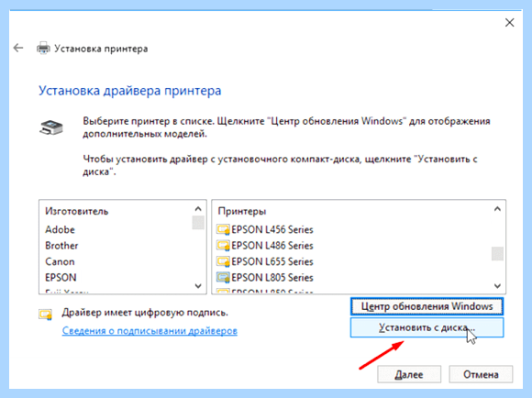The image size is (532, 398).
Task: Click the EPSON L486 Series driver icon
Action: point(223,246)
